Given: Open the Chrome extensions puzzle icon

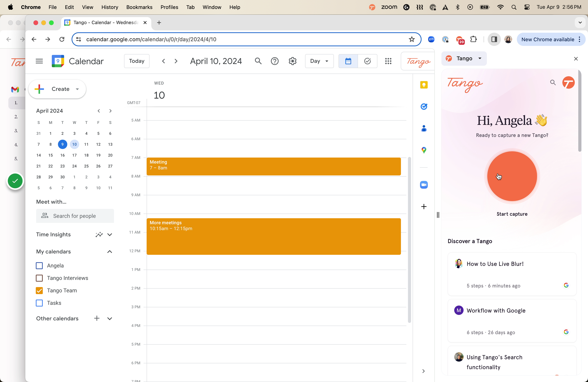Looking at the screenshot, I should pos(474,39).
